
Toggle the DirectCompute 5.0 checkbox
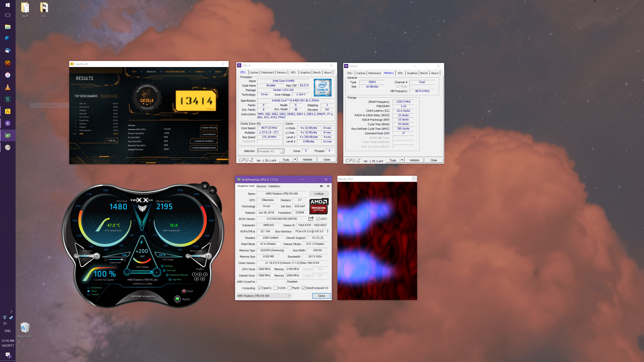(x=304, y=288)
